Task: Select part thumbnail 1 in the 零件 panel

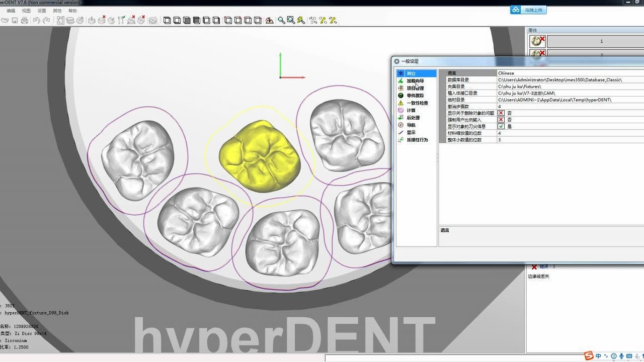Action: pyautogui.click(x=537, y=41)
